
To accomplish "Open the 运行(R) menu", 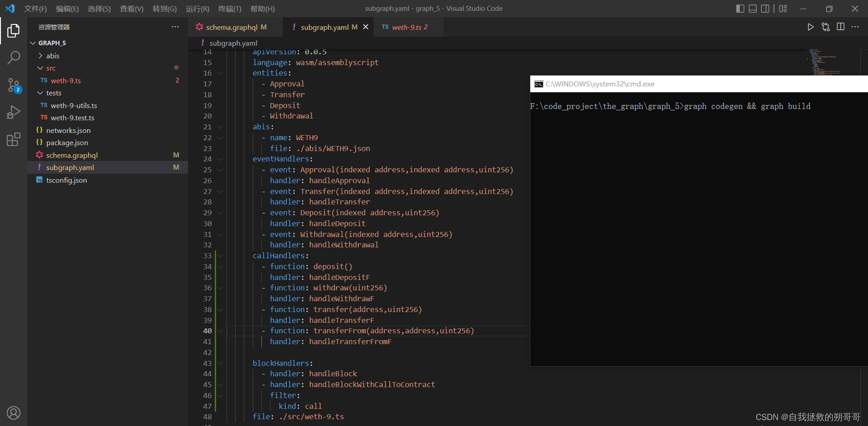I will tap(198, 9).
